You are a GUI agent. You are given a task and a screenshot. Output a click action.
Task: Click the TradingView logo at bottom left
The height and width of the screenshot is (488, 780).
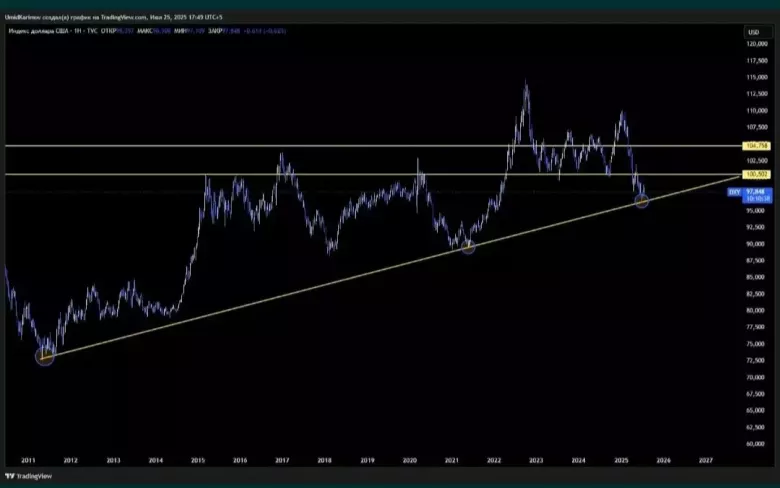pos(31,475)
